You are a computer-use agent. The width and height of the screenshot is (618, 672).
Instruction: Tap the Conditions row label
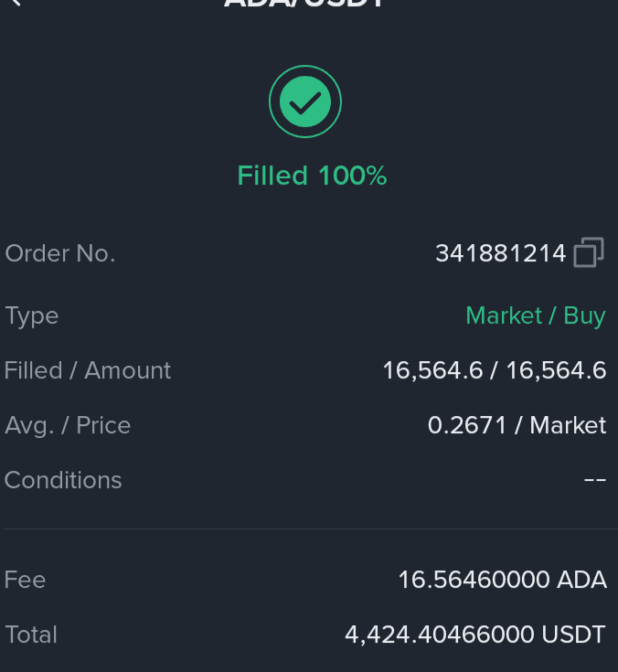point(63,480)
